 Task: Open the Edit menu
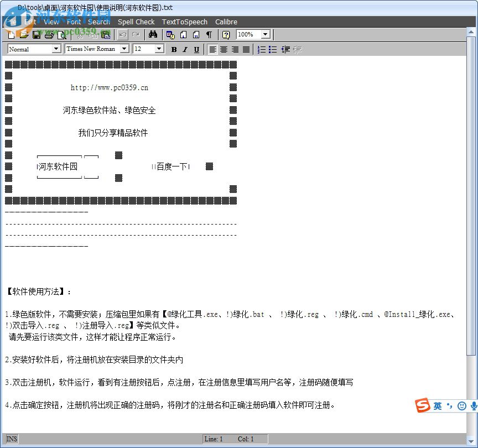coord(30,22)
